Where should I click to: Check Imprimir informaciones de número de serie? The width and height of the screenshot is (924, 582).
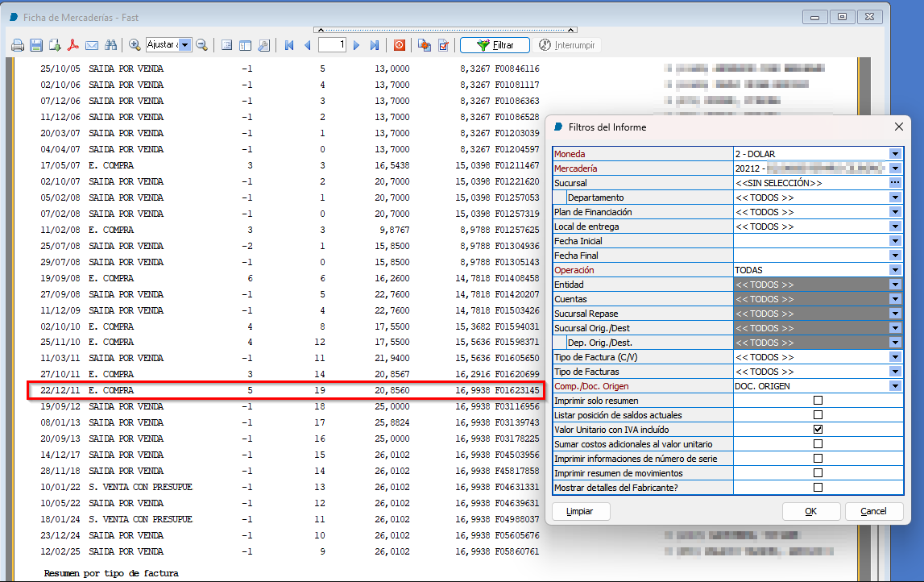tap(818, 458)
